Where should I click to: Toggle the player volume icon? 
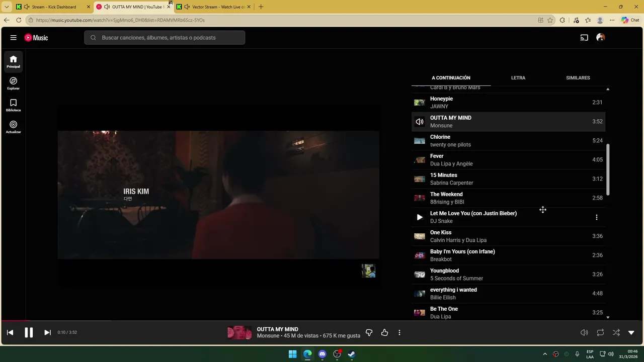coord(584,332)
